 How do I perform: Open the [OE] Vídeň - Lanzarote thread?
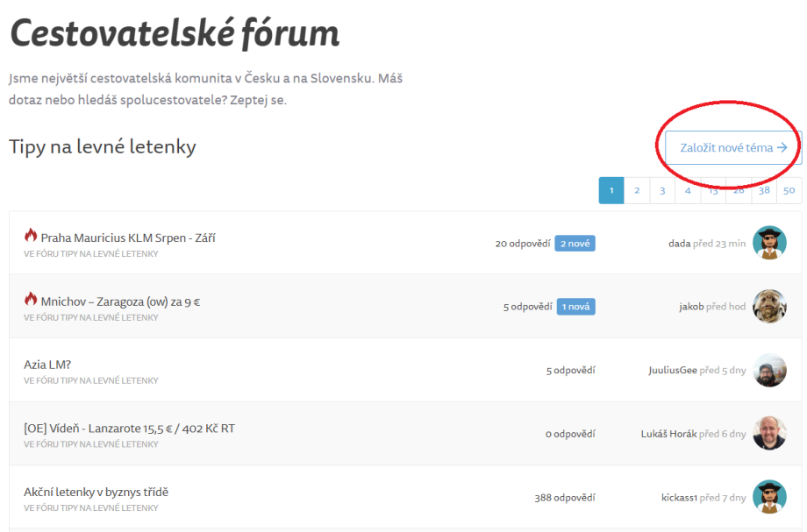click(x=129, y=429)
